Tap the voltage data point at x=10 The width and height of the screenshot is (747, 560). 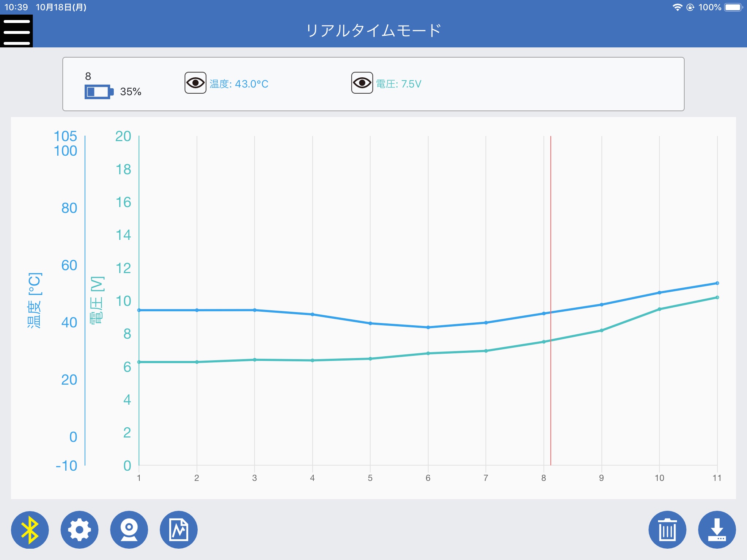[659, 309]
